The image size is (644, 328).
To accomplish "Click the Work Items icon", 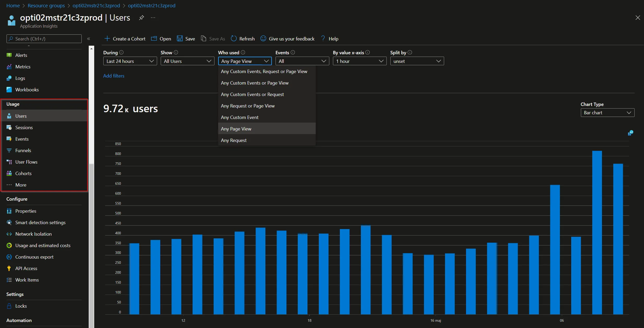I will (9, 280).
